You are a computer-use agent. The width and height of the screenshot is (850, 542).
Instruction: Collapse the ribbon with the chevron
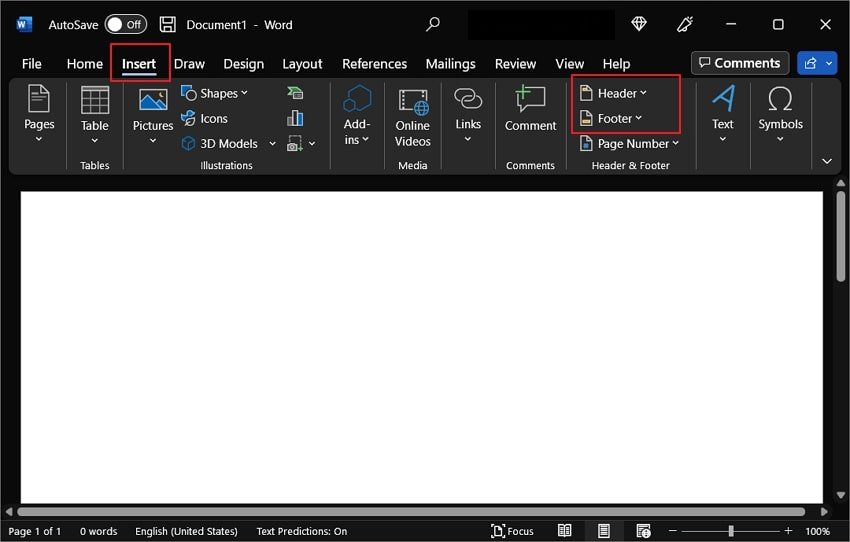click(827, 161)
